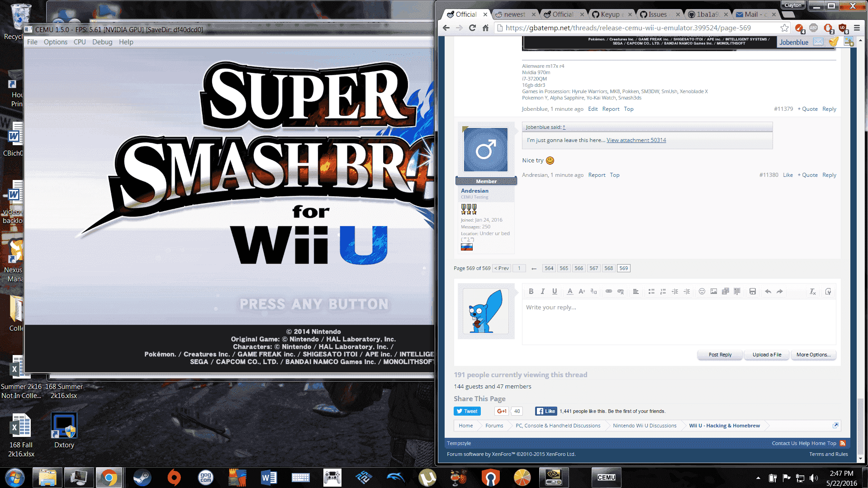Image resolution: width=868 pixels, height=488 pixels.
Task: Insert an unordered bullet list
Action: (651, 292)
